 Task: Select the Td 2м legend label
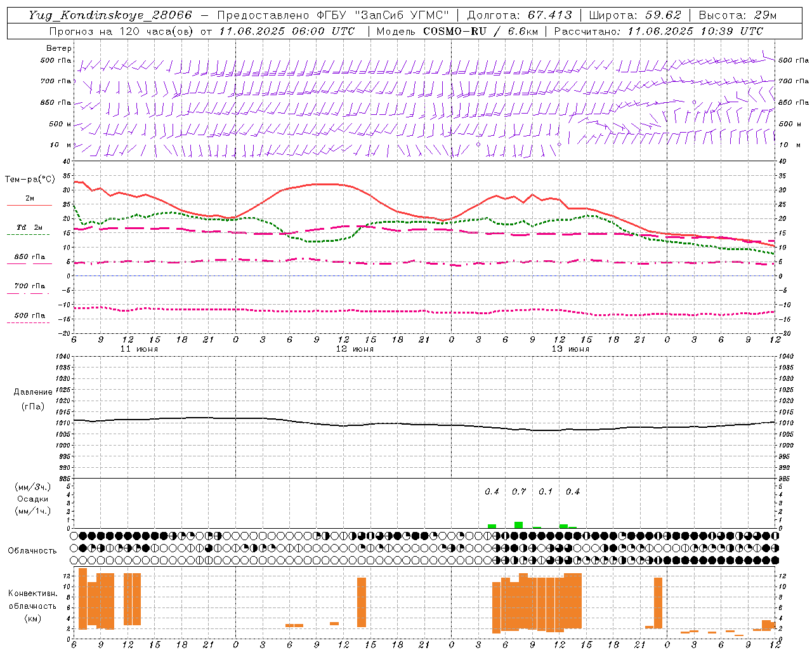30,227
